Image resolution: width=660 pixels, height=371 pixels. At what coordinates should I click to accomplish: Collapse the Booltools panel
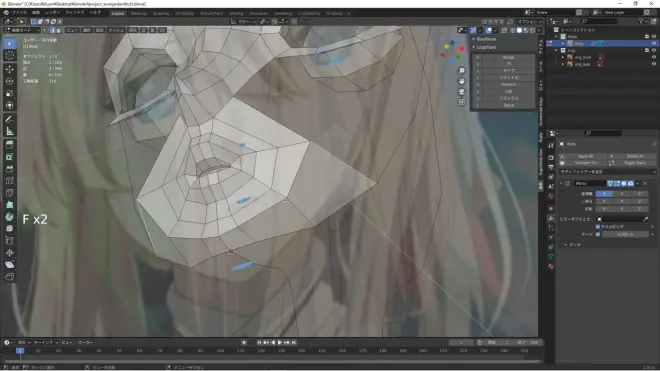474,39
